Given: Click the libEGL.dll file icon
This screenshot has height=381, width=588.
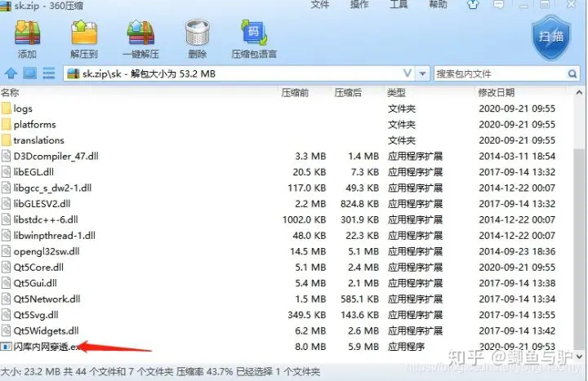Looking at the screenshot, I should 7,172.
